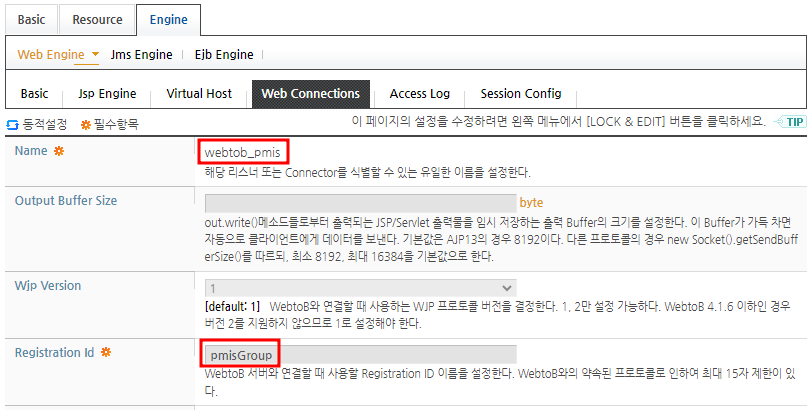
Task: Open the Wjp Version dropdown
Action: click(x=361, y=288)
